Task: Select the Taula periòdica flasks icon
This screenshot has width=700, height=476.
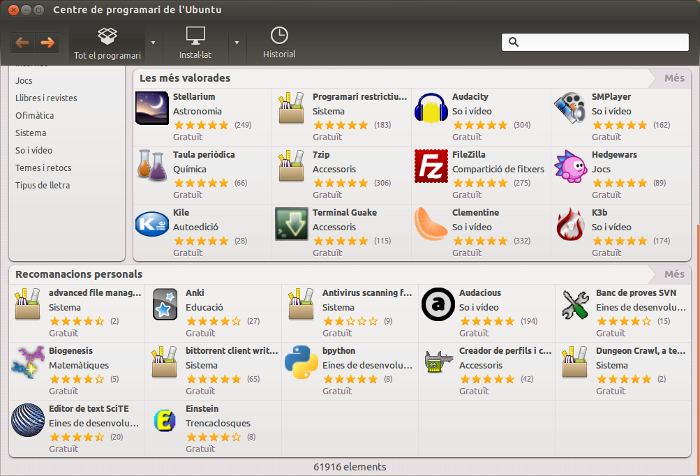Action: (x=152, y=165)
